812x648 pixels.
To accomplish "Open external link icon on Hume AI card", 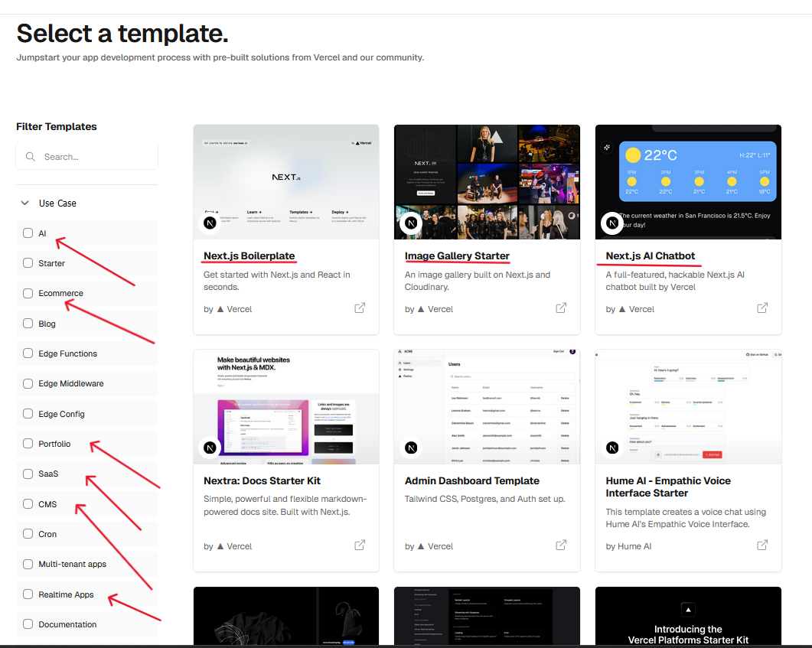I will (762, 545).
